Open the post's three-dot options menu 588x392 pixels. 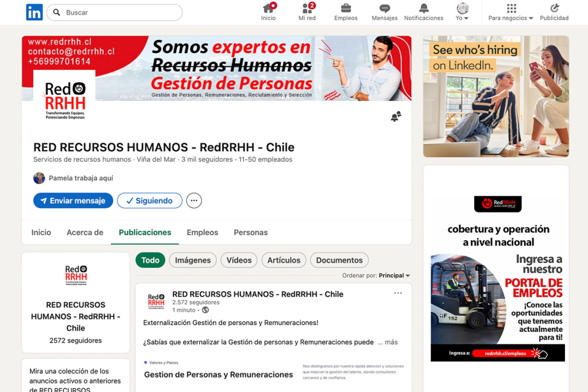coord(398,293)
